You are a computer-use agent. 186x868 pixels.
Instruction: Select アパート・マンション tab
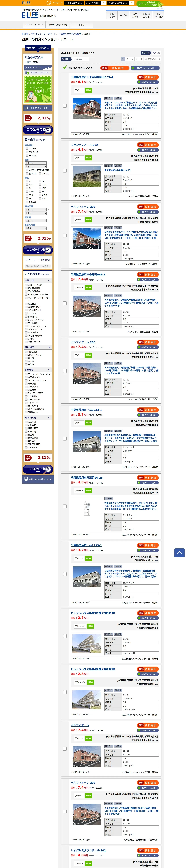coord(34,25)
